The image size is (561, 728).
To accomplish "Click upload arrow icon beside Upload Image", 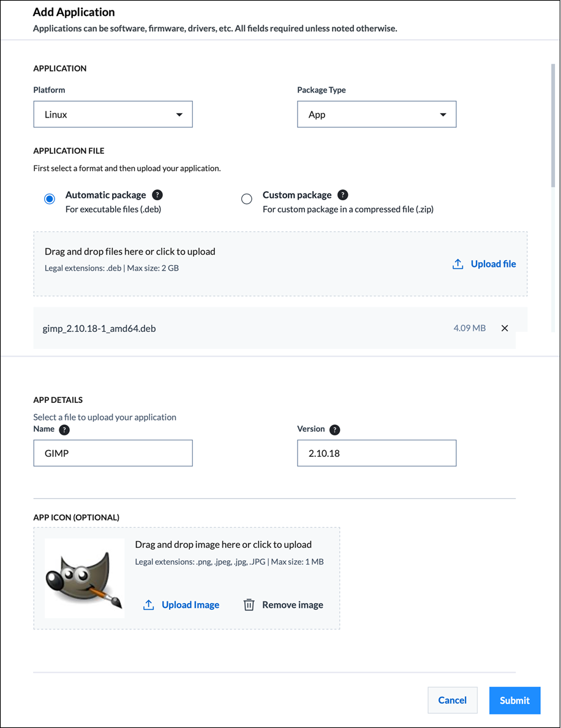I will coord(149,605).
